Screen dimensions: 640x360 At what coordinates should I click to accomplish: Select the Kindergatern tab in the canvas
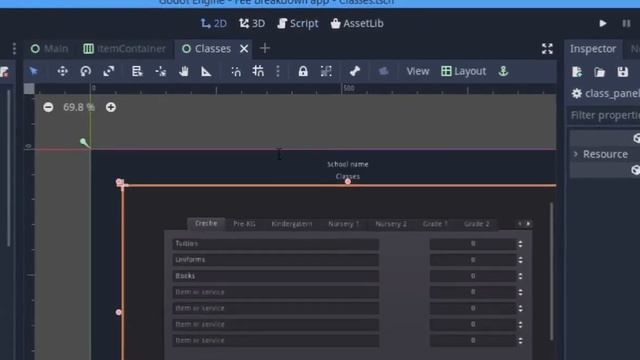tap(291, 224)
